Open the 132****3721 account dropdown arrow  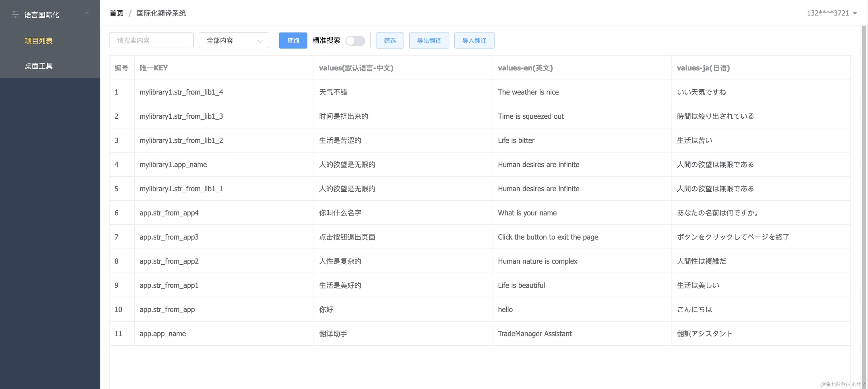[x=855, y=14]
